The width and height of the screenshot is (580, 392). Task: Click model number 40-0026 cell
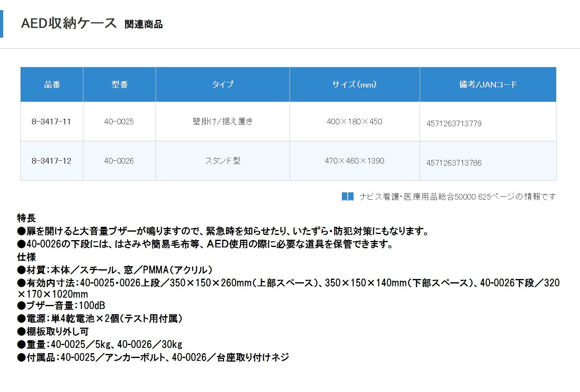pyautogui.click(x=119, y=161)
